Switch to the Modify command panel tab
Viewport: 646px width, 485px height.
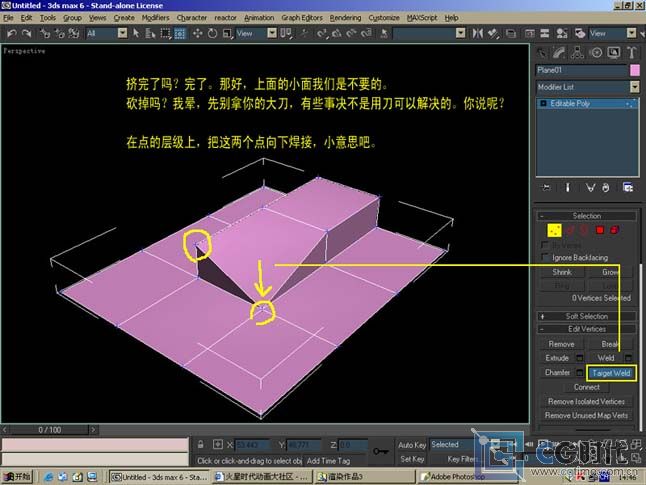pyautogui.click(x=559, y=53)
